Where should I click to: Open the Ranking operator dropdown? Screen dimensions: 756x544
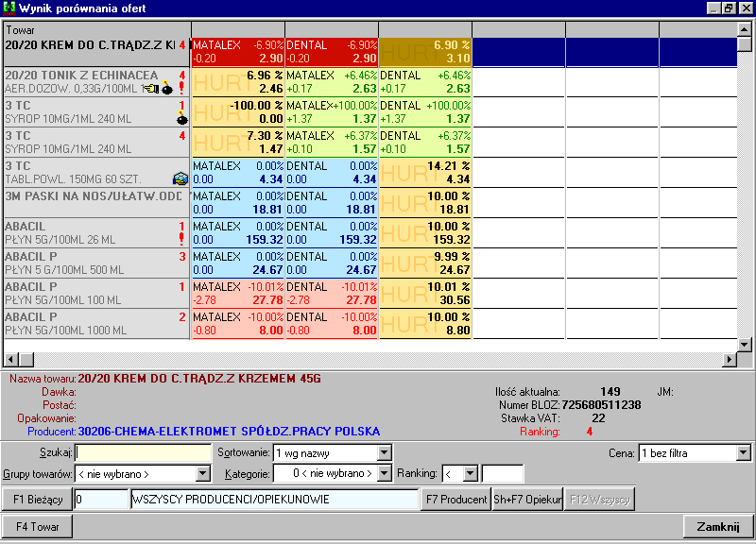point(471,473)
